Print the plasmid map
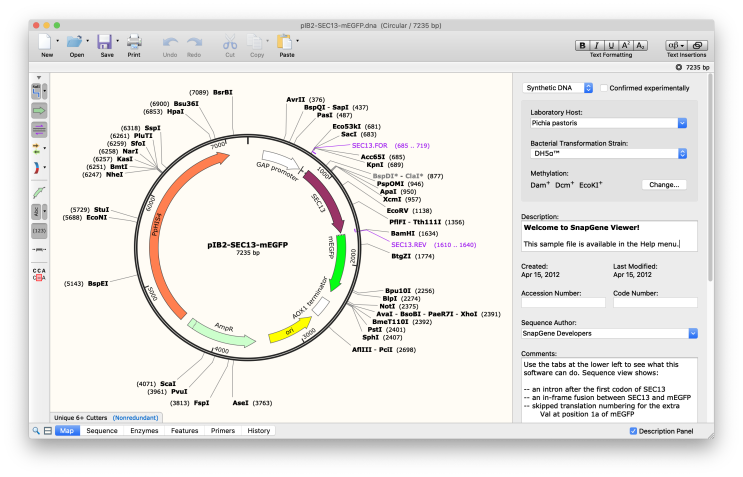The image size is (743, 477). (134, 42)
